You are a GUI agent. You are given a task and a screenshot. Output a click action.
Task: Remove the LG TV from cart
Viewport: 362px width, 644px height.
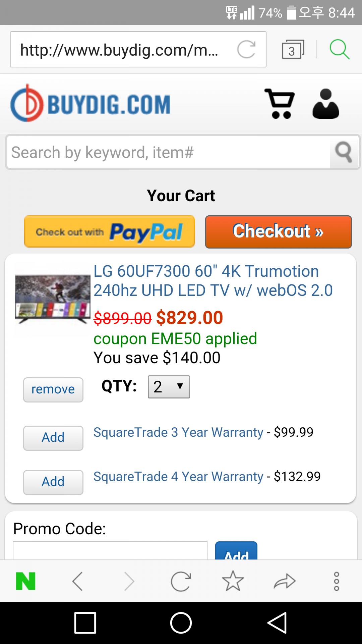(x=53, y=390)
